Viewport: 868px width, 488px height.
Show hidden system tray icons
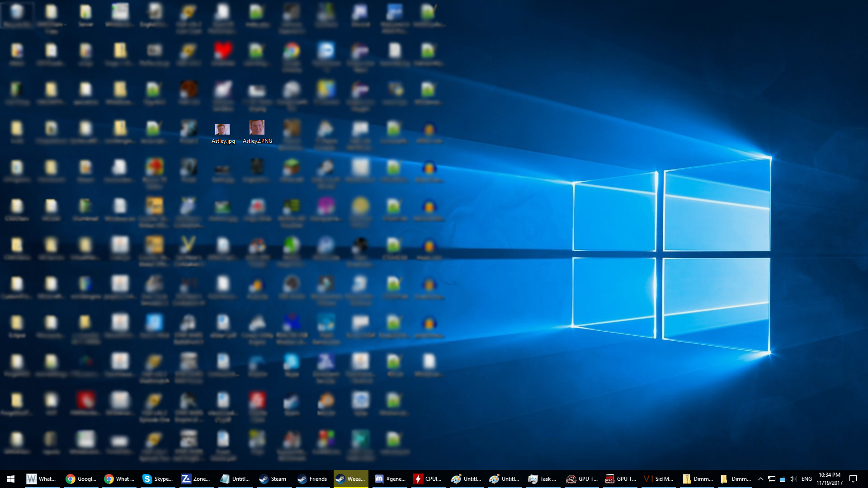pos(761,479)
